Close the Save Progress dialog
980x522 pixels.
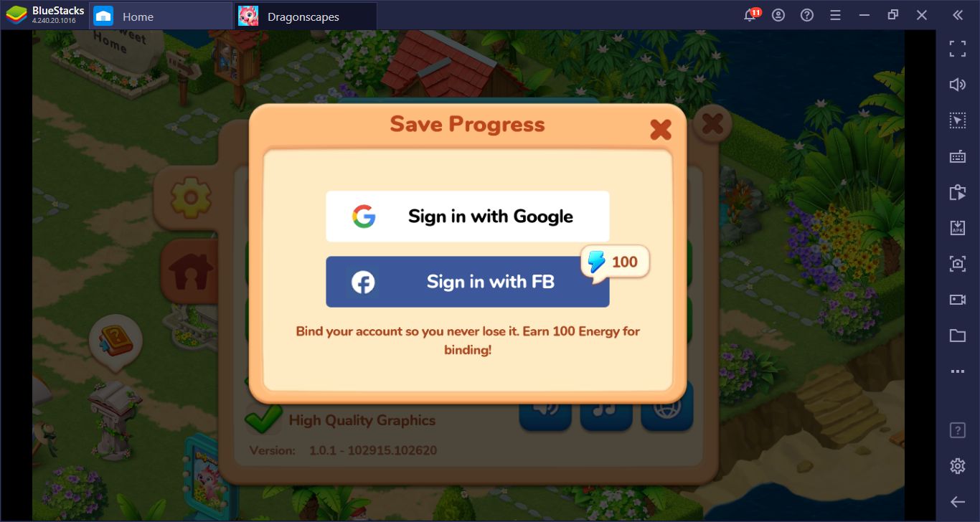660,129
